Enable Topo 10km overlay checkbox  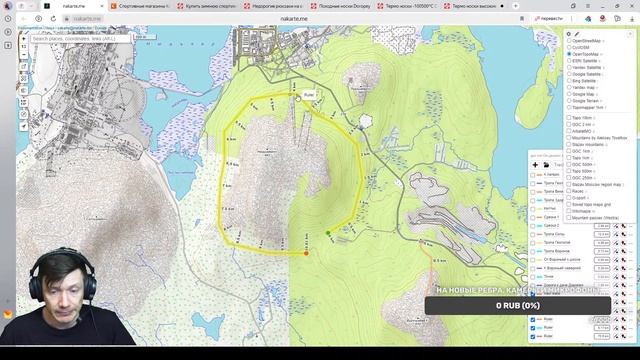tap(569, 118)
